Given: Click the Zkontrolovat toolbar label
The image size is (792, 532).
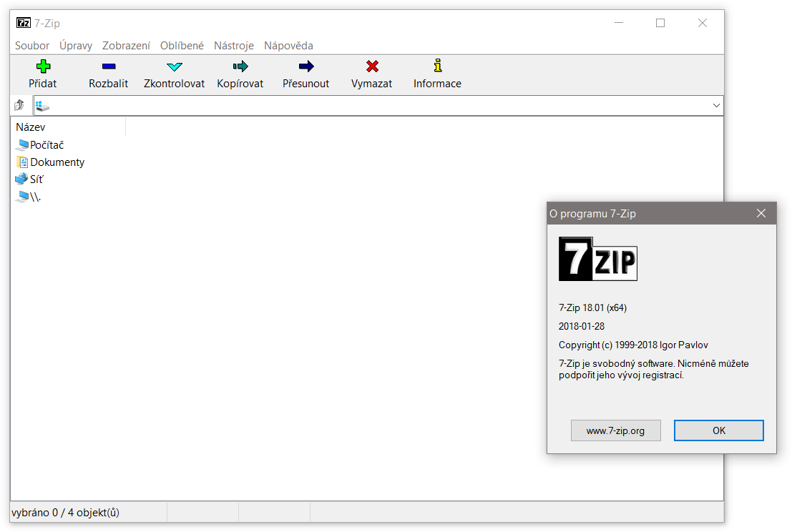Looking at the screenshot, I should click(175, 84).
